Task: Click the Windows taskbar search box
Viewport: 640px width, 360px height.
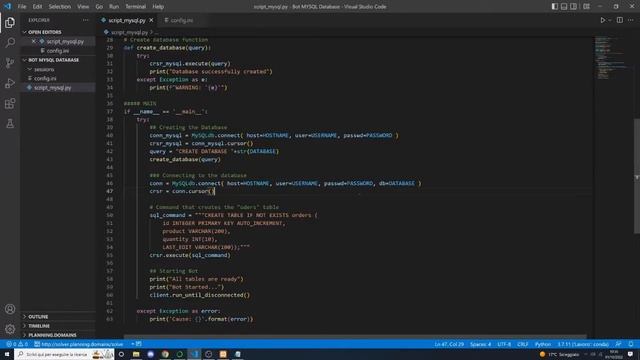Action: coord(64,354)
